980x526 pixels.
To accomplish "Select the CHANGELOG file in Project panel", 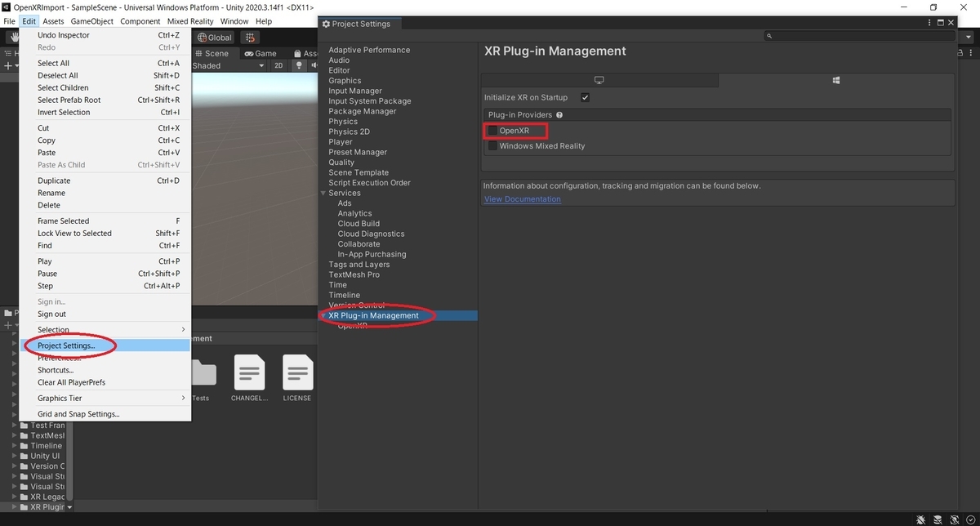I will coord(249,378).
